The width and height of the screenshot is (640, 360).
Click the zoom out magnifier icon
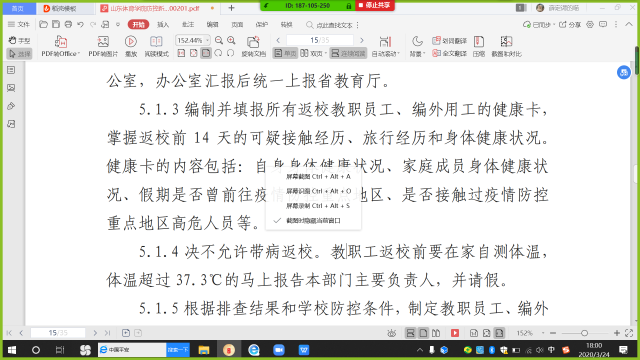tap(219, 40)
